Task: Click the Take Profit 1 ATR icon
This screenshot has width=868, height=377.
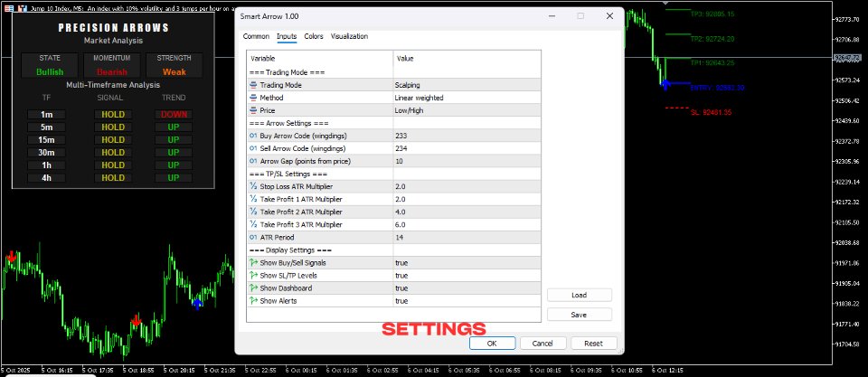Action: (x=253, y=199)
